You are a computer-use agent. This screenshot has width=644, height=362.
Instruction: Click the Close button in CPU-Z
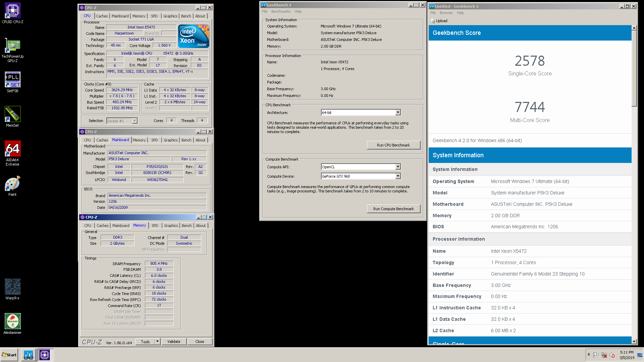200,342
